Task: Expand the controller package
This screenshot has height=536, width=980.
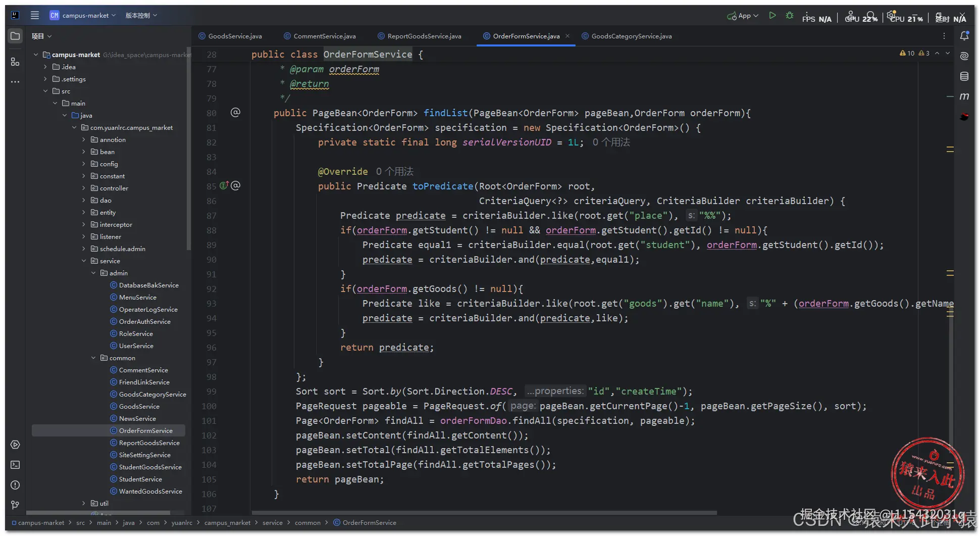Action: coord(84,188)
